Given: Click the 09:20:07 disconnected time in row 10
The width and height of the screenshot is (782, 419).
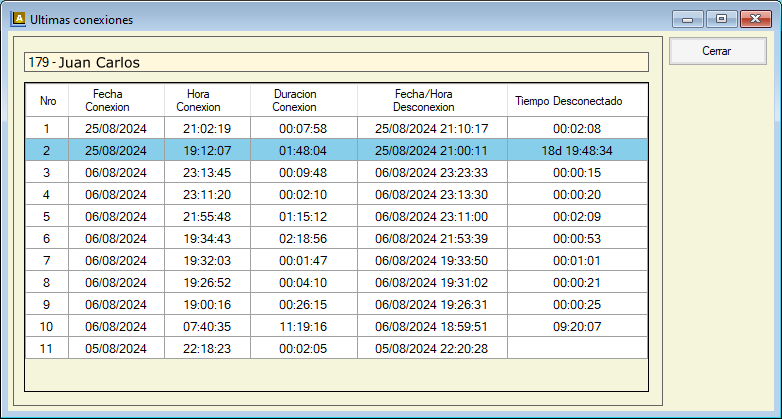Looking at the screenshot, I should click(x=576, y=326).
